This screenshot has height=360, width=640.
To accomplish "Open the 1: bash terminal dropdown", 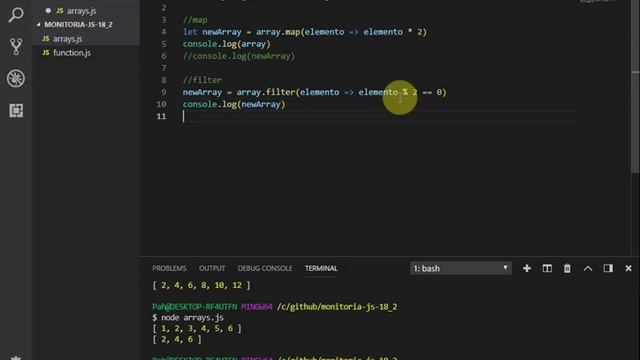I will [x=460, y=268].
